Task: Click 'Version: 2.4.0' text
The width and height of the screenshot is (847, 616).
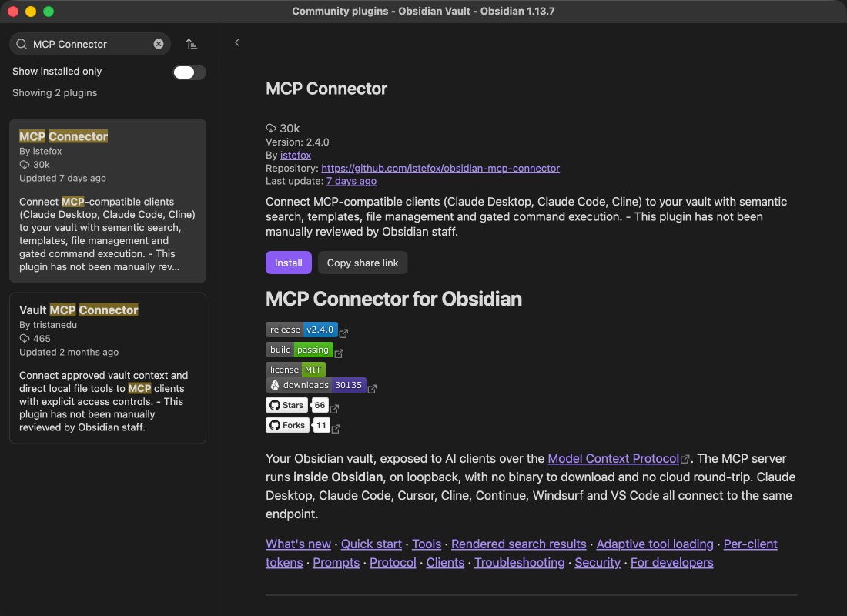Action: pos(297,142)
